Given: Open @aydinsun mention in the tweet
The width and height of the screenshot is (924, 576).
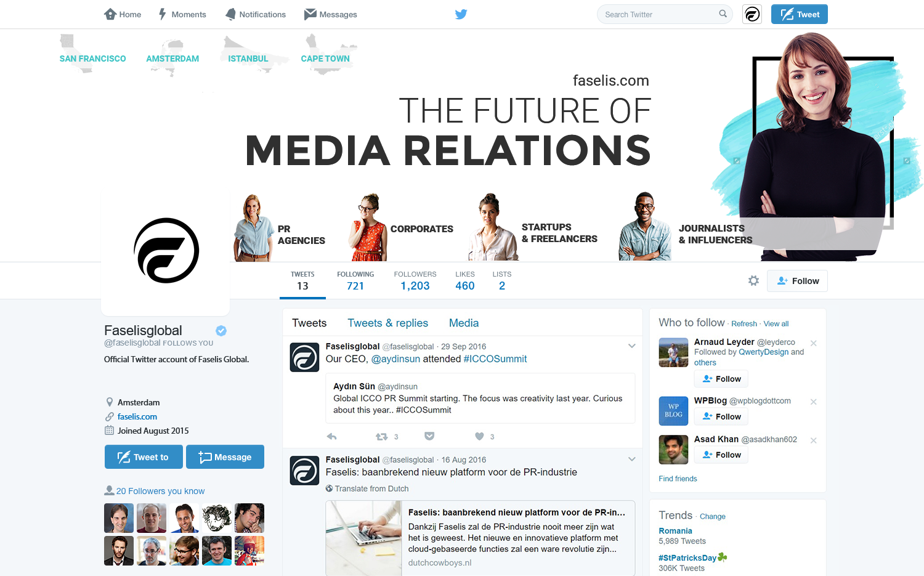Looking at the screenshot, I should [x=395, y=359].
